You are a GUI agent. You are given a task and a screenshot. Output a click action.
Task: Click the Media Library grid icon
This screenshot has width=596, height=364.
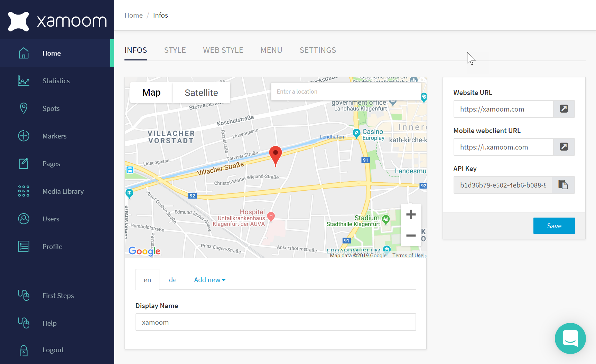coord(24,191)
